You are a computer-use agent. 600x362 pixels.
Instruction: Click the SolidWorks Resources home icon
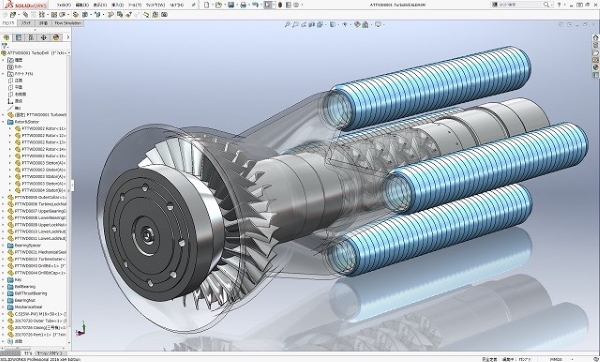coord(595,38)
